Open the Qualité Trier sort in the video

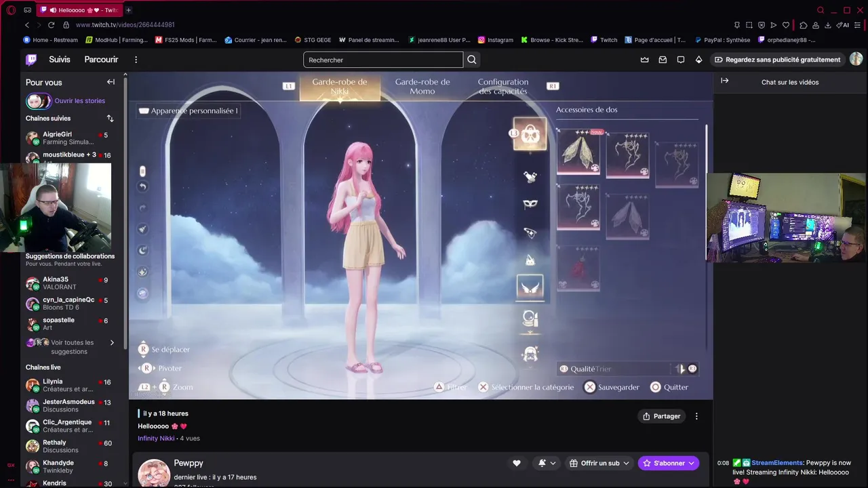(627, 369)
